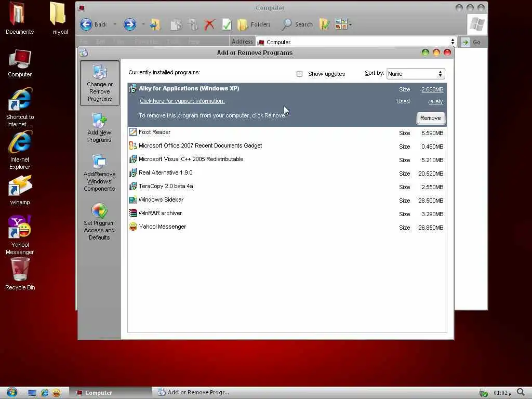Viewport: 532px width, 399px height.
Task: Click the green checkmark Properties toolbar icon
Action: tap(227, 24)
